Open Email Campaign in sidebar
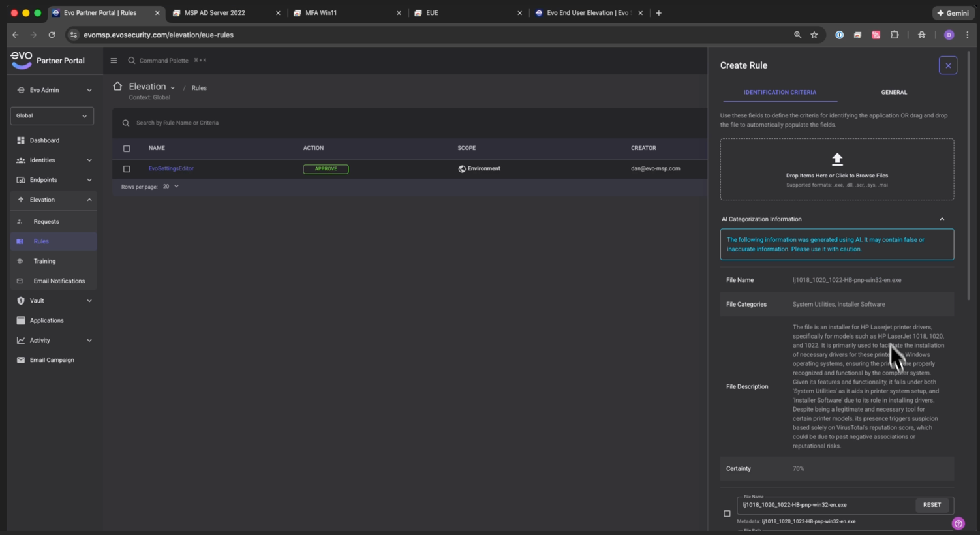 coord(52,360)
